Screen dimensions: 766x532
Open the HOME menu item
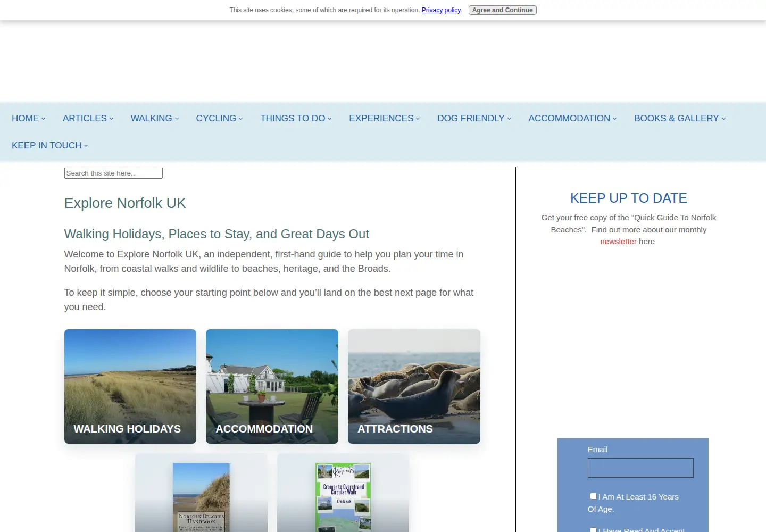click(x=29, y=118)
